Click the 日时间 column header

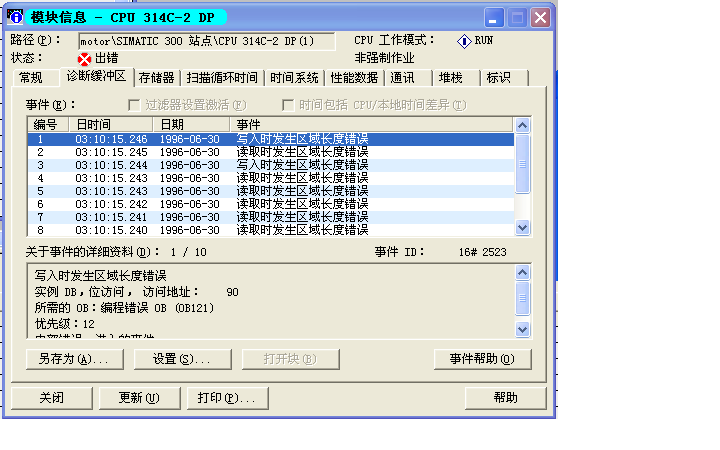pos(111,124)
